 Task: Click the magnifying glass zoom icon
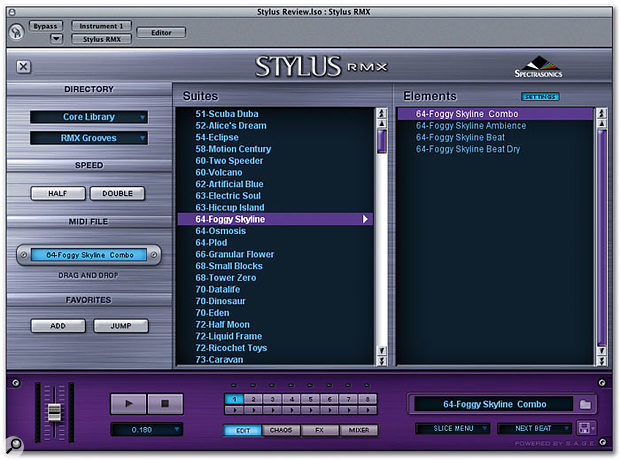click(14, 445)
